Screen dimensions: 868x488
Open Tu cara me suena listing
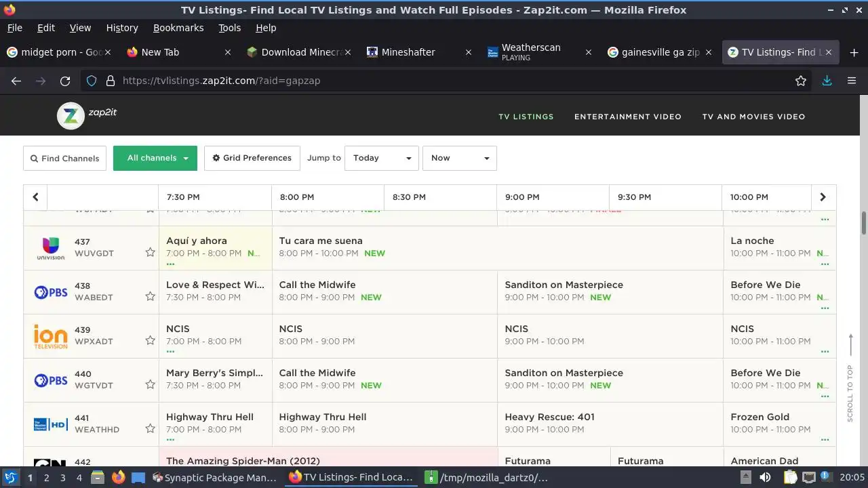tap(498, 248)
